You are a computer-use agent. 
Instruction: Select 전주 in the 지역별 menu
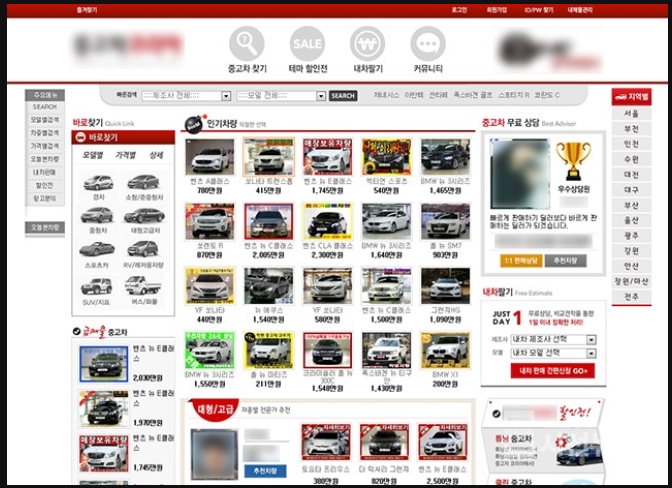[631, 296]
